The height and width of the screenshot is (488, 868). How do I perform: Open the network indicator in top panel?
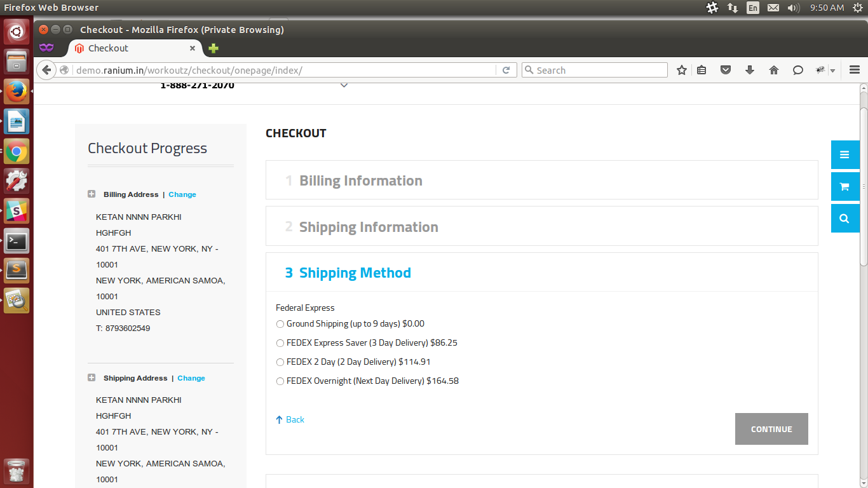coord(733,8)
